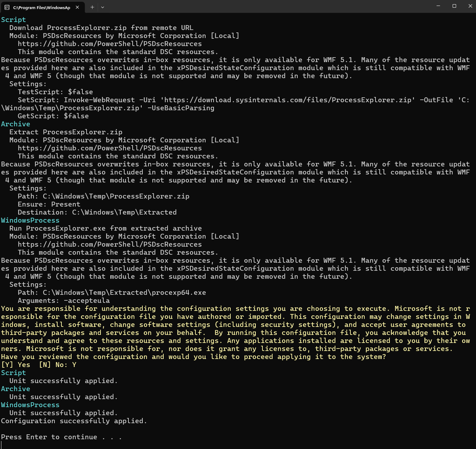Click the terminal icon in the tab
Screen dimensions: 476x449
point(7,7)
